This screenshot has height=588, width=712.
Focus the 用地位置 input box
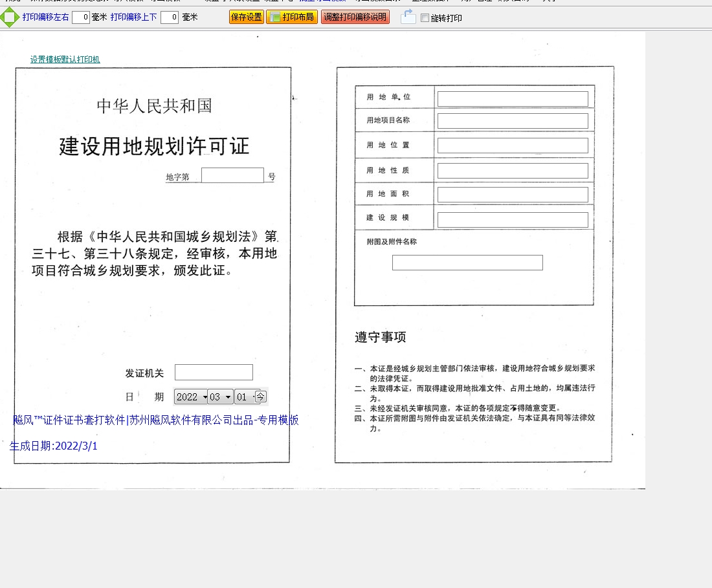(513, 146)
